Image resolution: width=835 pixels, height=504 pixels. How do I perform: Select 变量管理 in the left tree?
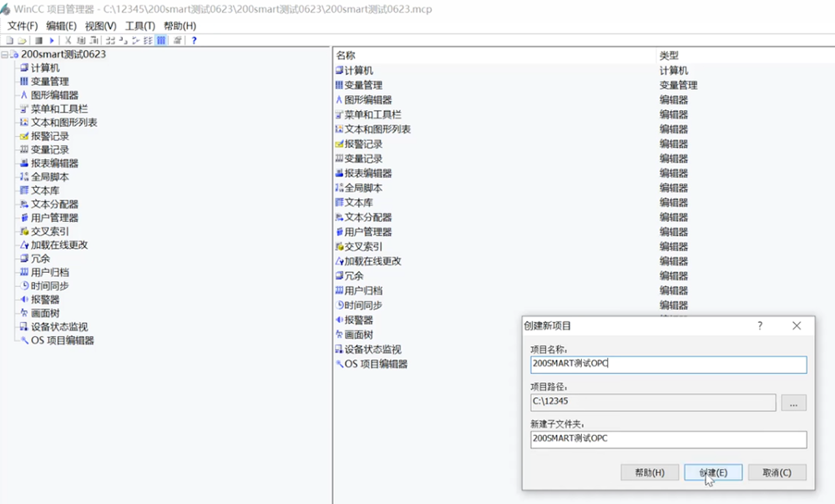tap(49, 82)
